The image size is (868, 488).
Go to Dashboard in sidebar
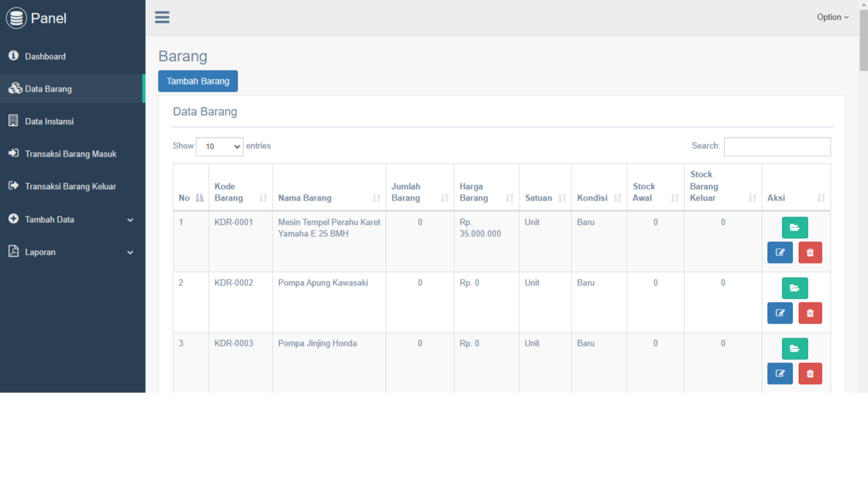pyautogui.click(x=73, y=56)
